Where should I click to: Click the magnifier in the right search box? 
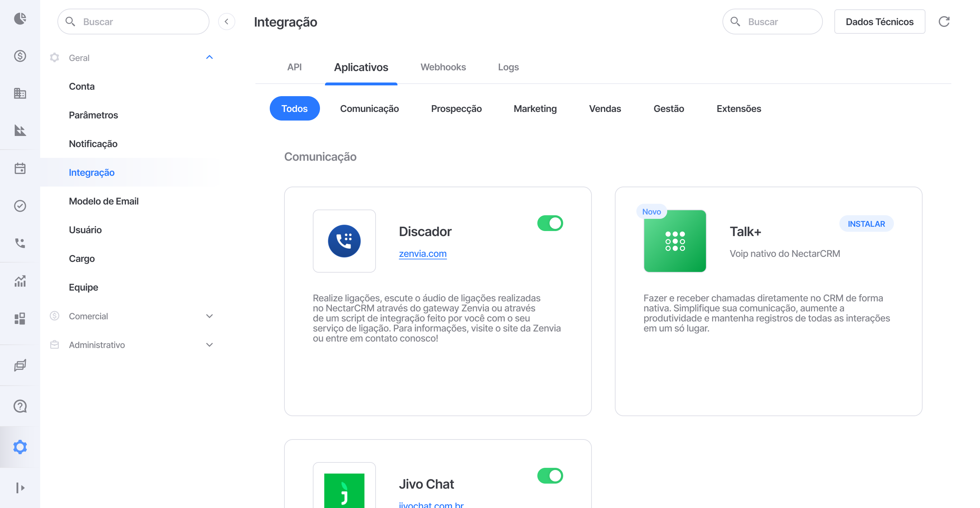(735, 22)
